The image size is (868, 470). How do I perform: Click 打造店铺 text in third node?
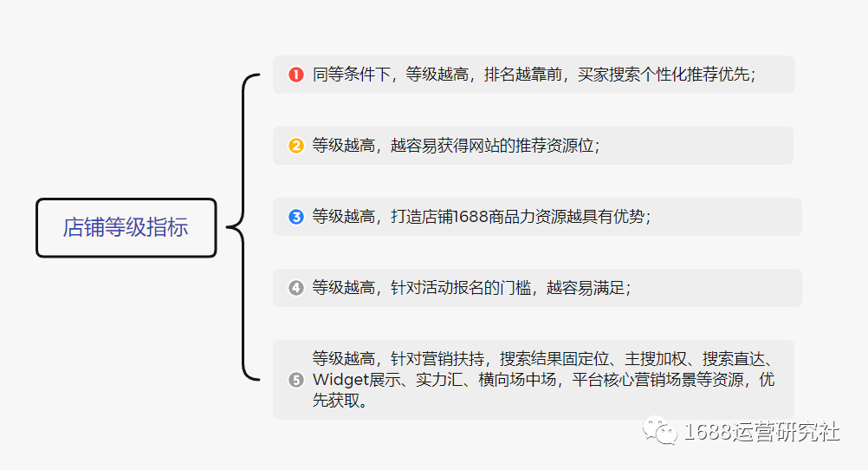pyautogui.click(x=422, y=216)
